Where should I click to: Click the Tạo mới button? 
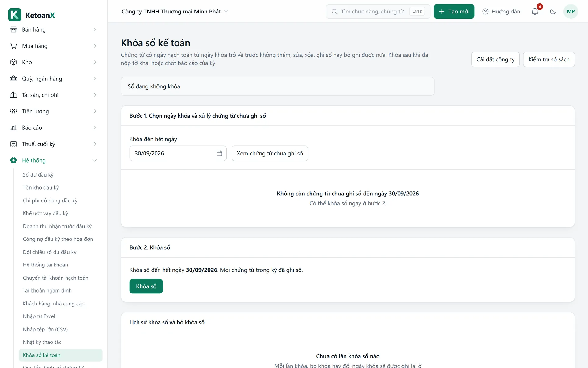454,12
